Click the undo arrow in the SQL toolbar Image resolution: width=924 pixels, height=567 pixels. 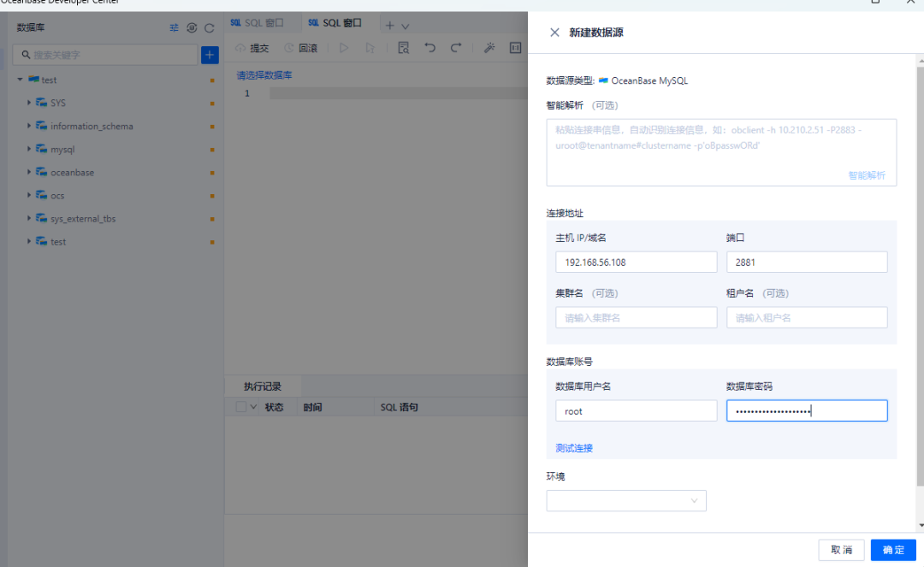(x=430, y=48)
